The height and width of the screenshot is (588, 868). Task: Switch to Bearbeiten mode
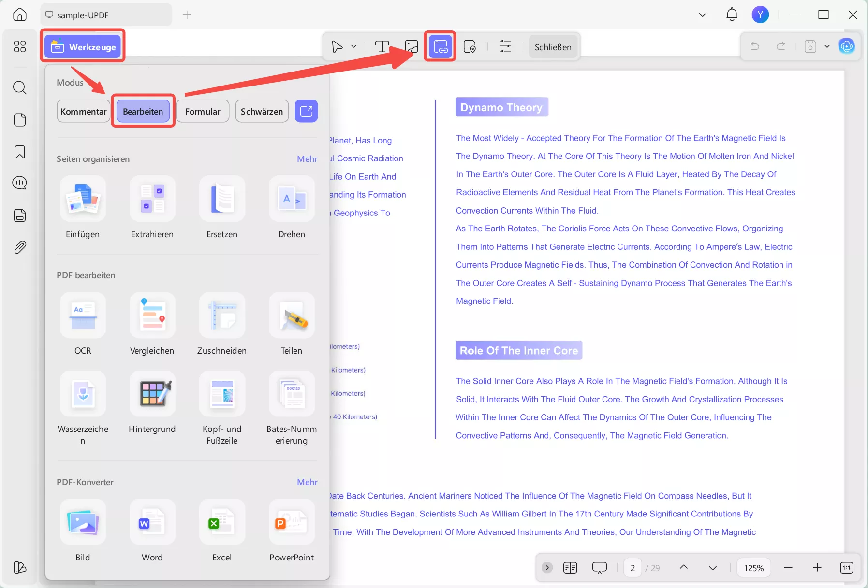tap(143, 111)
